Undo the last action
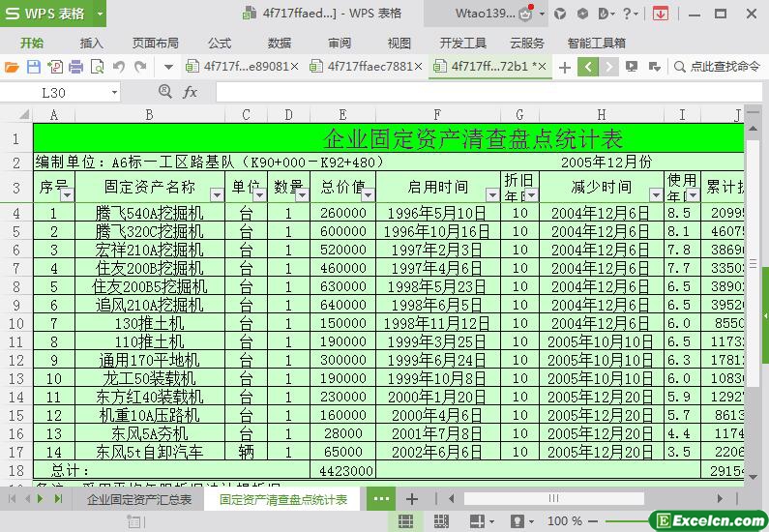 (119, 67)
